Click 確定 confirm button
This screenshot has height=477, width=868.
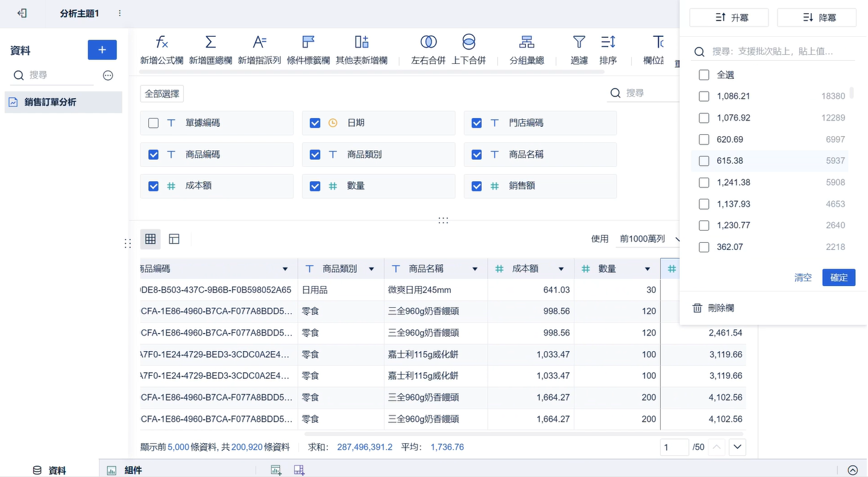pyautogui.click(x=839, y=277)
